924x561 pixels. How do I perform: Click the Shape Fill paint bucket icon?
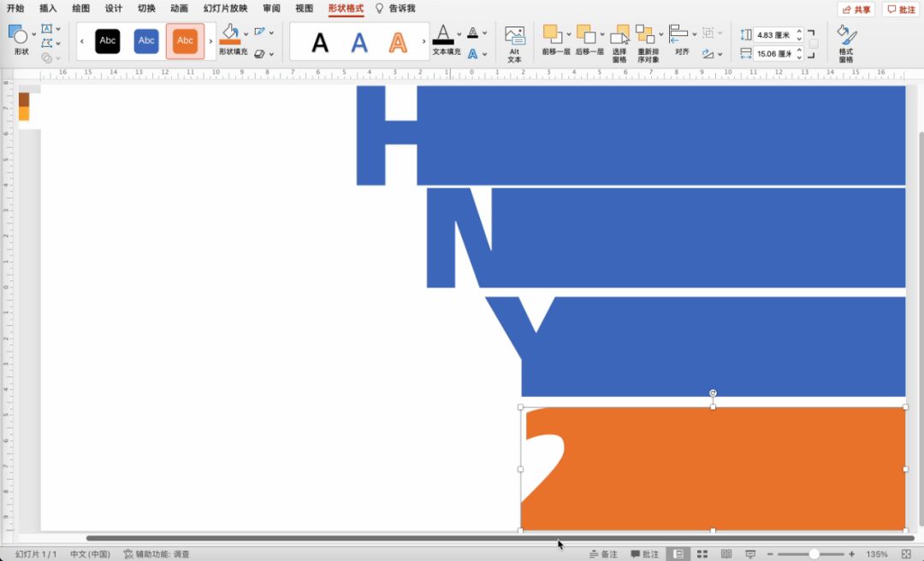pyautogui.click(x=229, y=34)
